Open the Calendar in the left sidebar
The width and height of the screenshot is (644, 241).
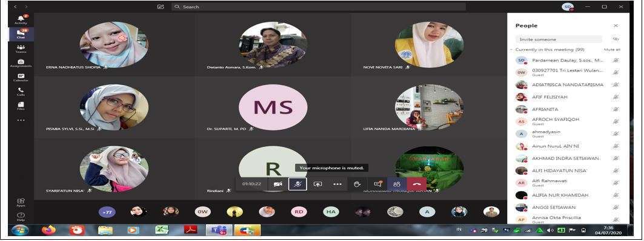[x=21, y=77]
